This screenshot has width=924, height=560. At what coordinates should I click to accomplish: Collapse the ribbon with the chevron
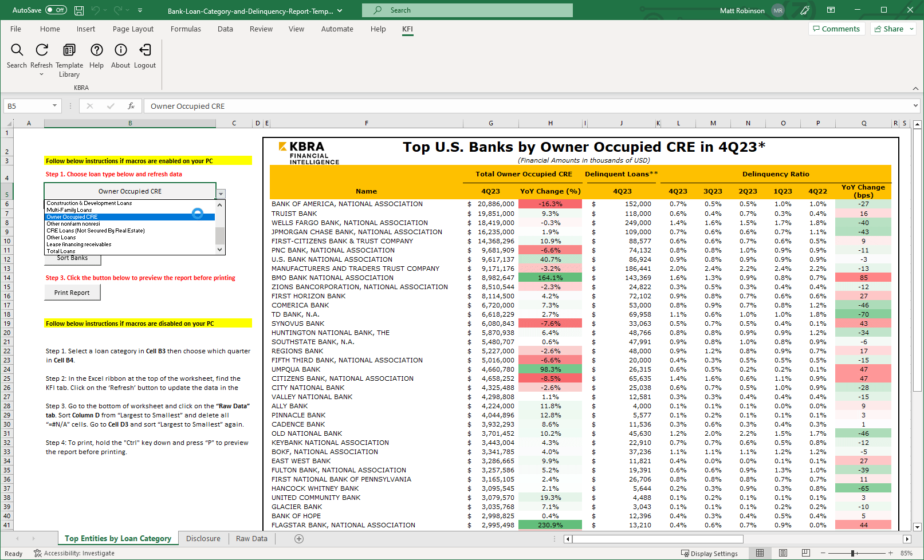[915, 88]
